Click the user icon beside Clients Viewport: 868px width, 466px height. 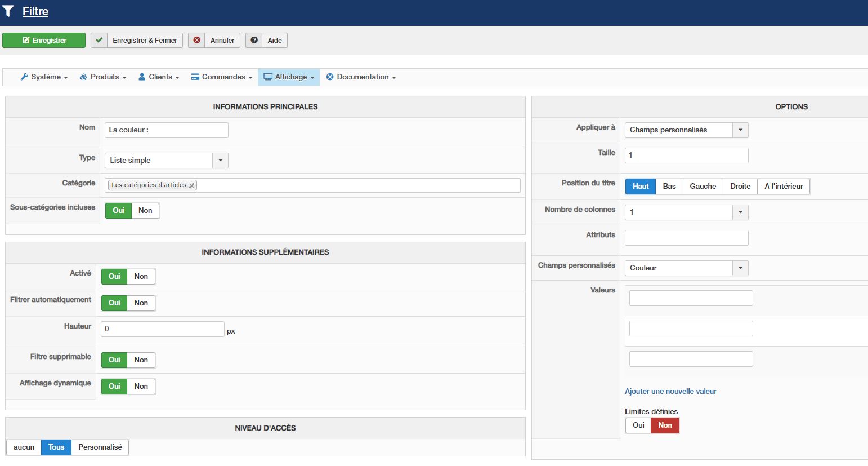pyautogui.click(x=142, y=77)
